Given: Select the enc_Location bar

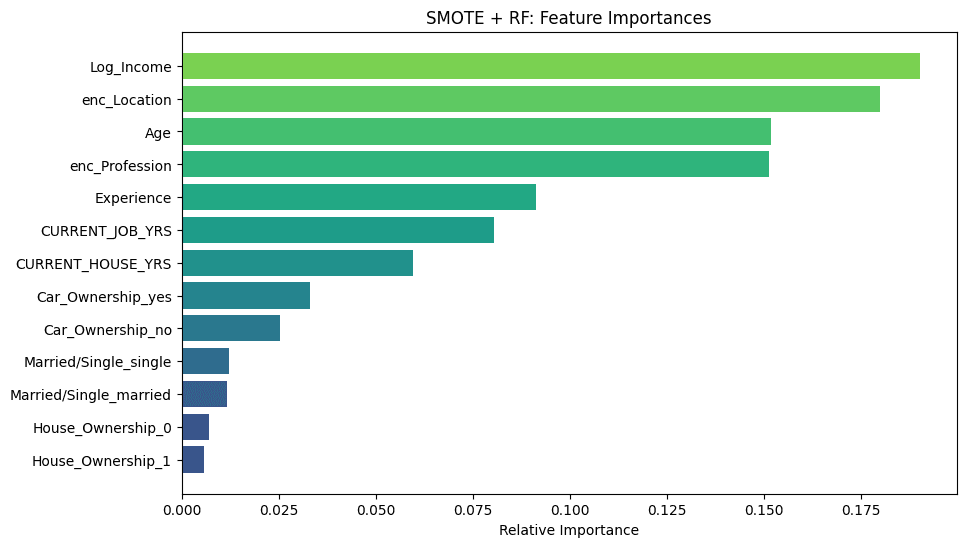Looking at the screenshot, I should click(x=530, y=99).
